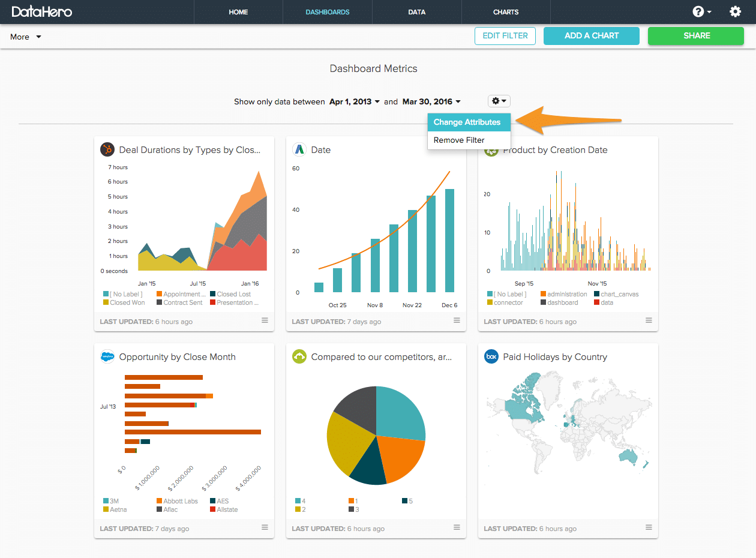Open the help question mark menu
The width and height of the screenshot is (756, 558).
click(x=701, y=12)
